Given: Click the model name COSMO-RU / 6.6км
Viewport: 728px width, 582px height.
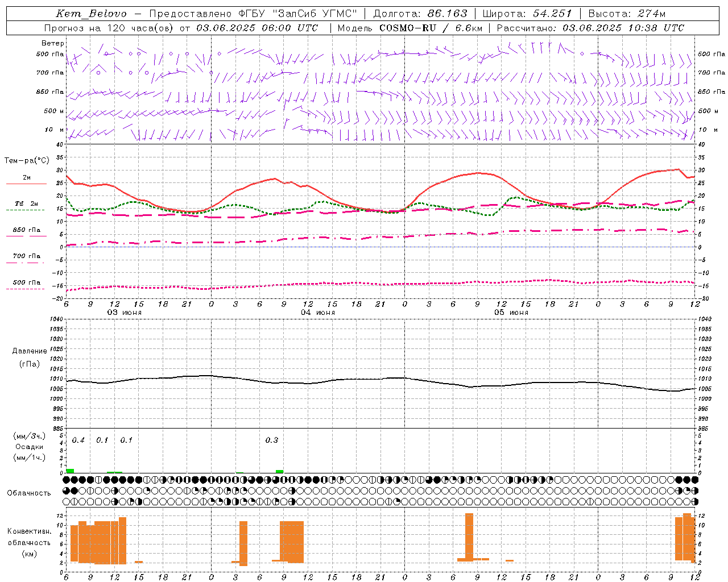Looking at the screenshot, I should 431,28.
